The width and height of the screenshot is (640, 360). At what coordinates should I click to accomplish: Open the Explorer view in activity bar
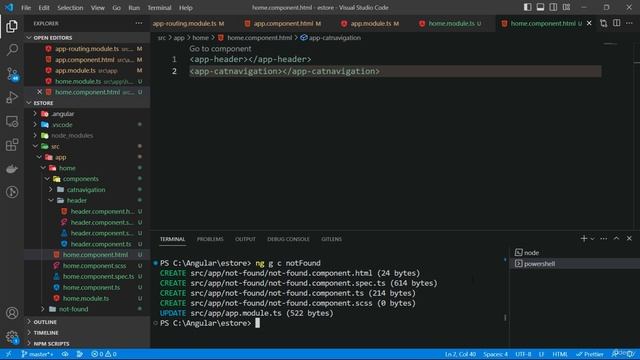pyautogui.click(x=12, y=26)
